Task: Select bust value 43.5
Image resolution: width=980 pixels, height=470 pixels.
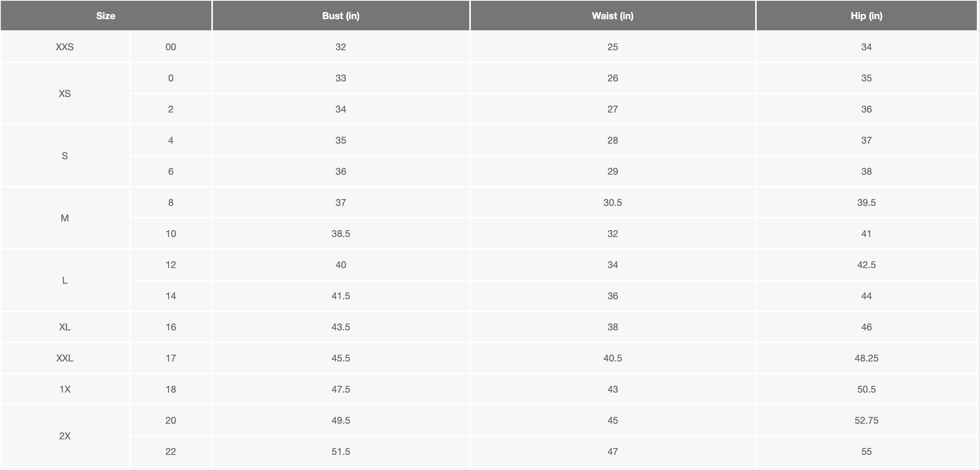Action: [x=341, y=327]
